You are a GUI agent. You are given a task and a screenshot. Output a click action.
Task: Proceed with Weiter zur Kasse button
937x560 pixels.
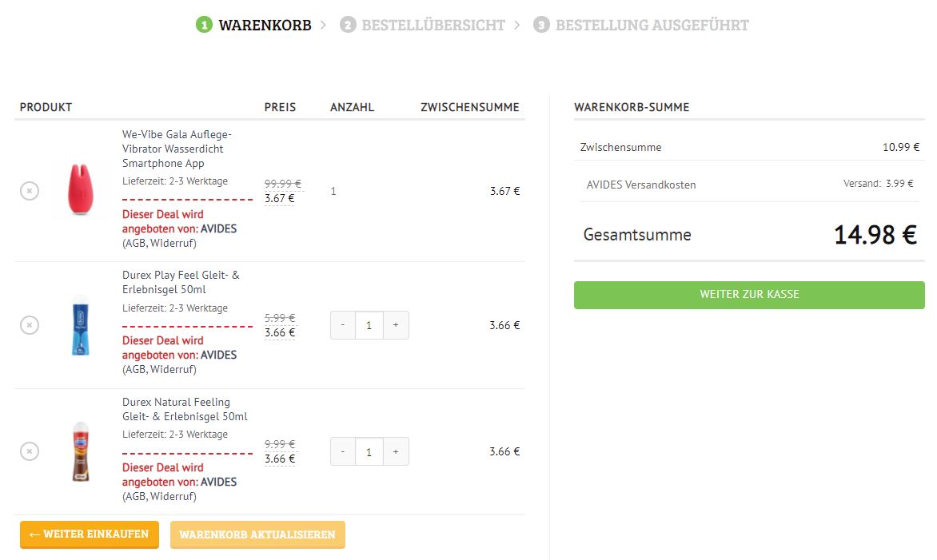pyautogui.click(x=749, y=295)
